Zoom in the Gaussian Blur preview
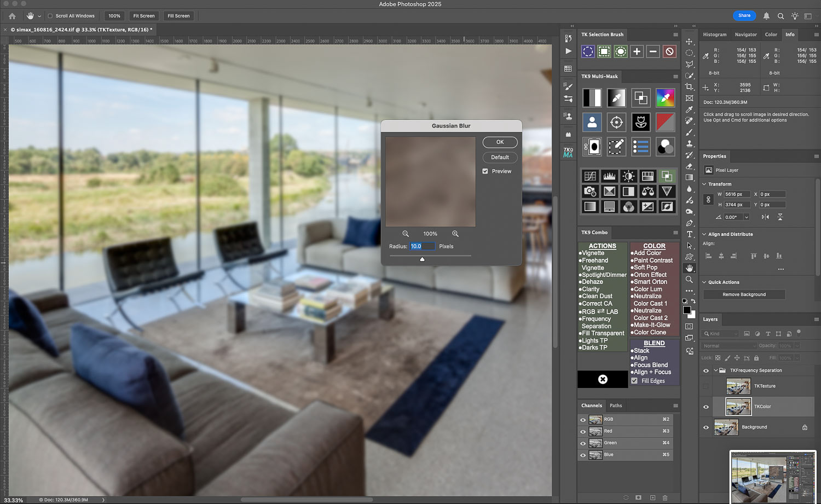The width and height of the screenshot is (821, 504). click(x=455, y=234)
